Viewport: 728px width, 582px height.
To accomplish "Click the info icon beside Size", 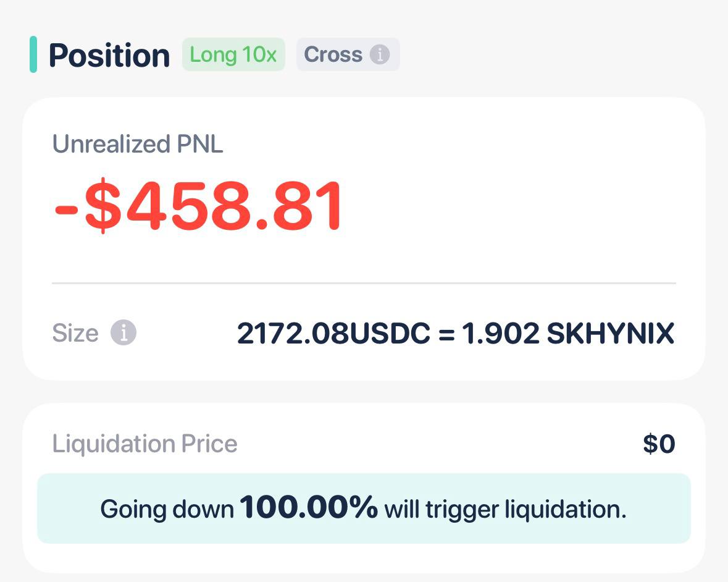I will (x=123, y=332).
